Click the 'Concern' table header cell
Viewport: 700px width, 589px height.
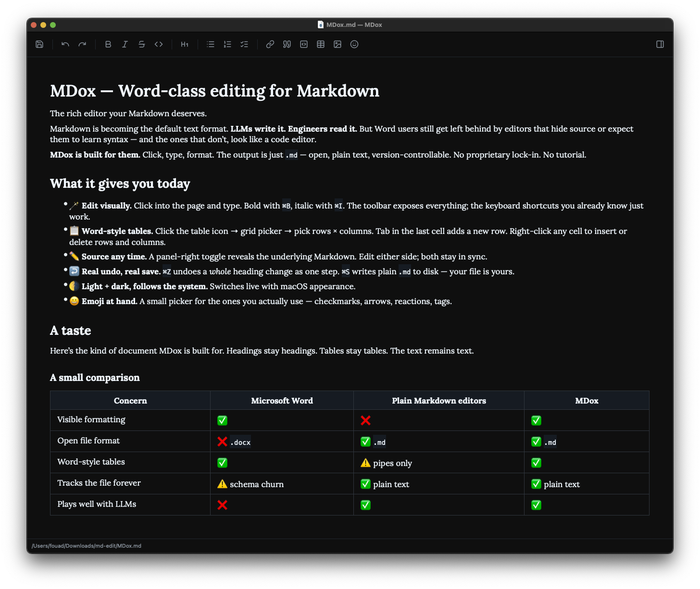130,401
